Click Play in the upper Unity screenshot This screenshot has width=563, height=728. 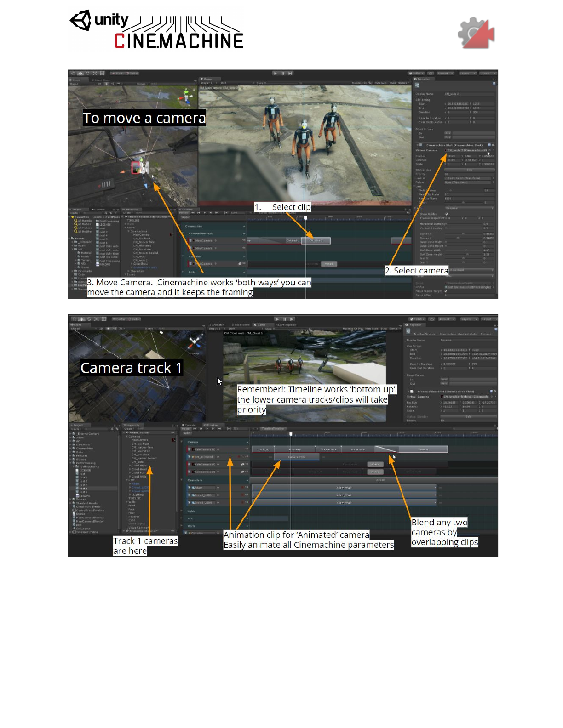pyautogui.click(x=276, y=73)
